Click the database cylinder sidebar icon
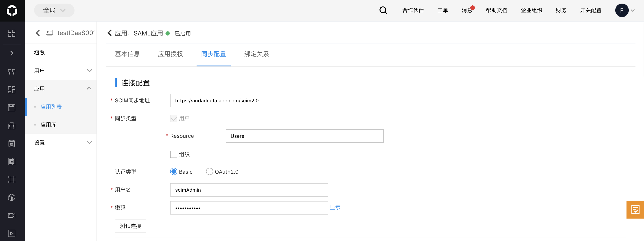This screenshot has height=241, width=644. tap(12, 143)
